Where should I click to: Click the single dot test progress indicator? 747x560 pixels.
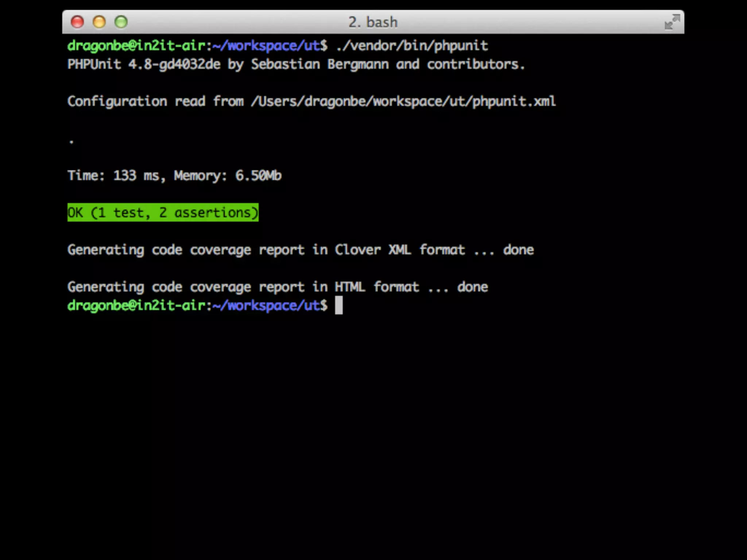point(71,141)
